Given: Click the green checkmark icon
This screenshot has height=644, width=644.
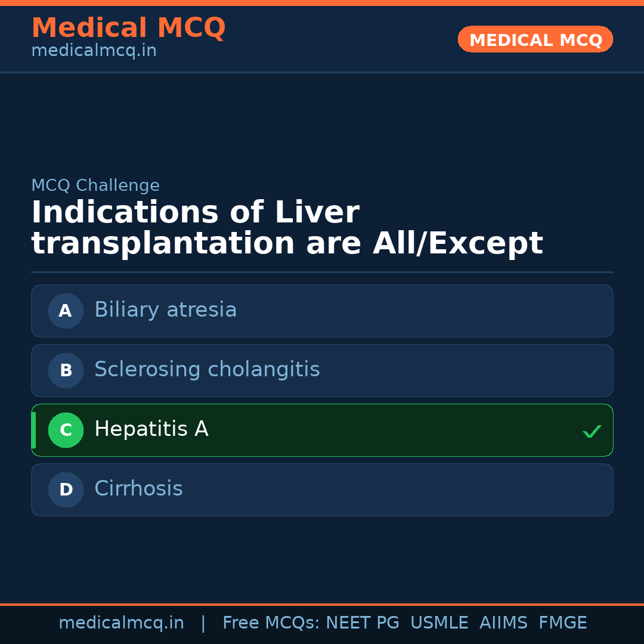Looking at the screenshot, I should click(592, 431).
